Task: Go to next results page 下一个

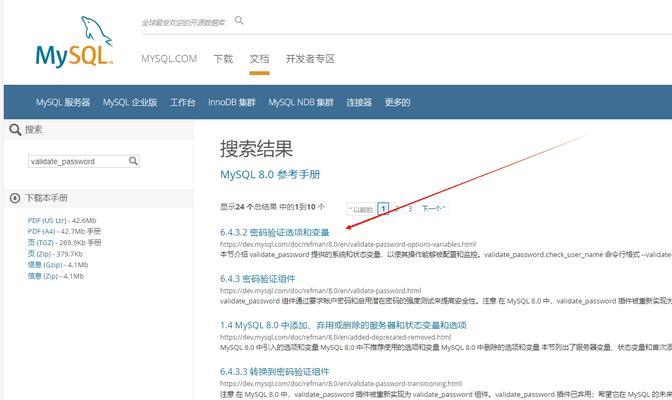Action: point(433,209)
